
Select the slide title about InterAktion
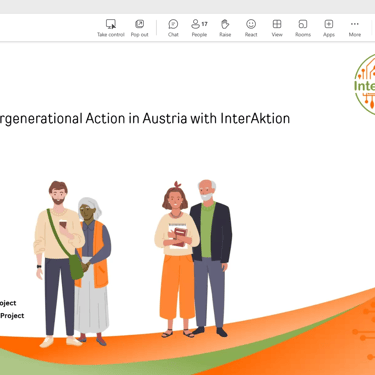coord(145,119)
